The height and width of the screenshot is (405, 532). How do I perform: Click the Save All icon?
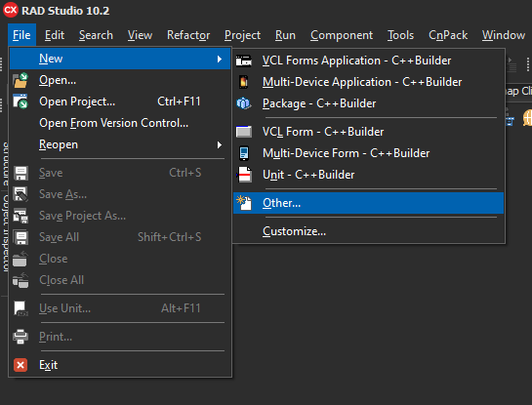click(20, 237)
